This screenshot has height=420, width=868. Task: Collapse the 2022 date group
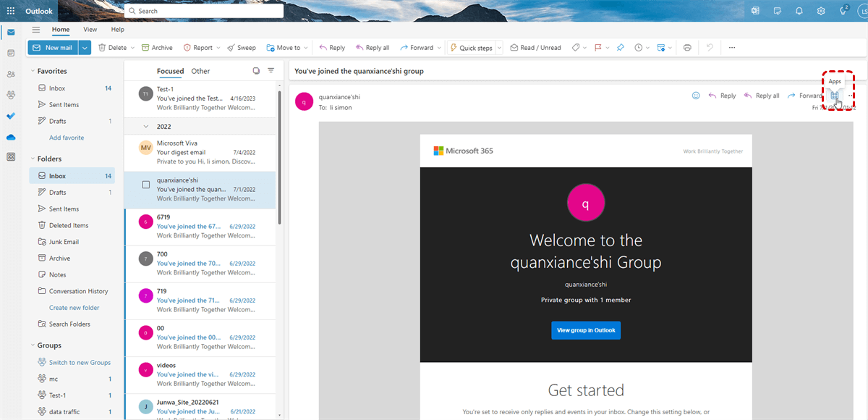click(x=146, y=126)
